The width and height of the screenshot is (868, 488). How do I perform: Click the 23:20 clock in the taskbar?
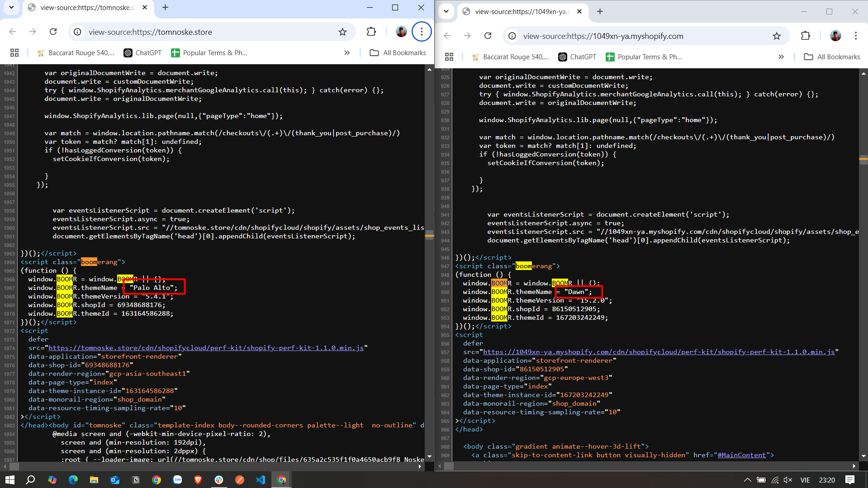point(827,480)
